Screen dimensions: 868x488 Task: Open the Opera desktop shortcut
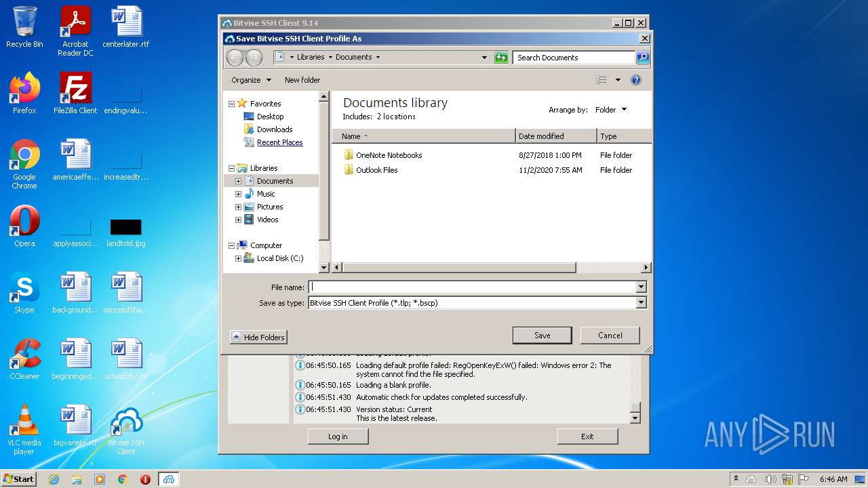pyautogui.click(x=24, y=226)
